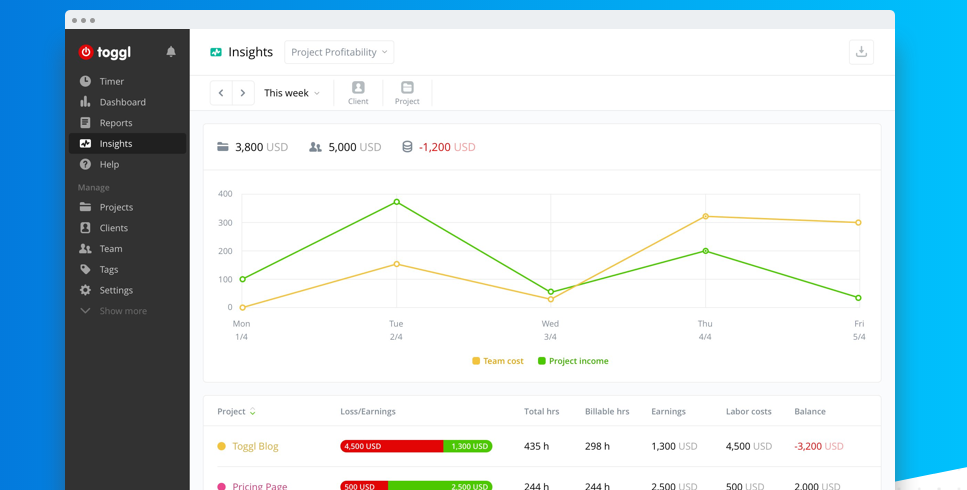Click red 4,500 USD loss bar

[392, 446]
